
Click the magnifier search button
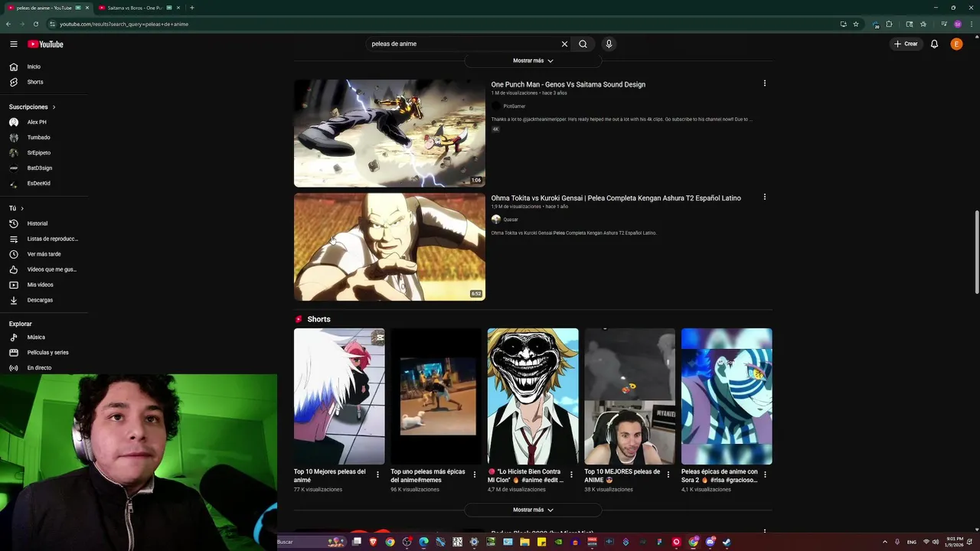coord(583,44)
